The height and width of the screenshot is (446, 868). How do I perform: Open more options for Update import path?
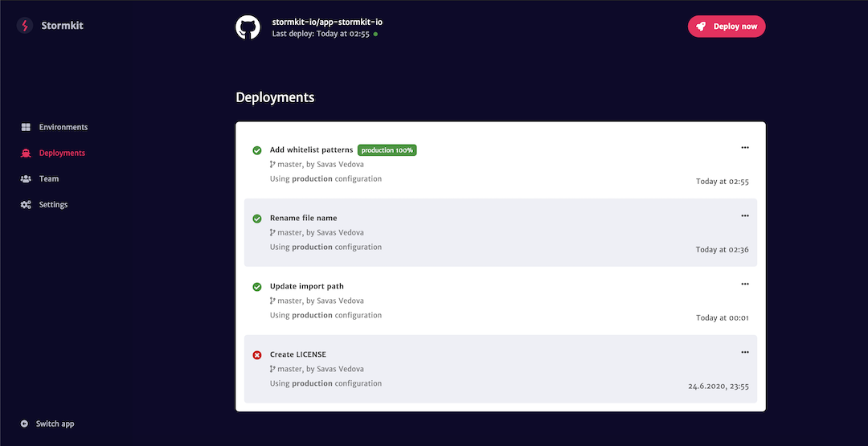(744, 284)
